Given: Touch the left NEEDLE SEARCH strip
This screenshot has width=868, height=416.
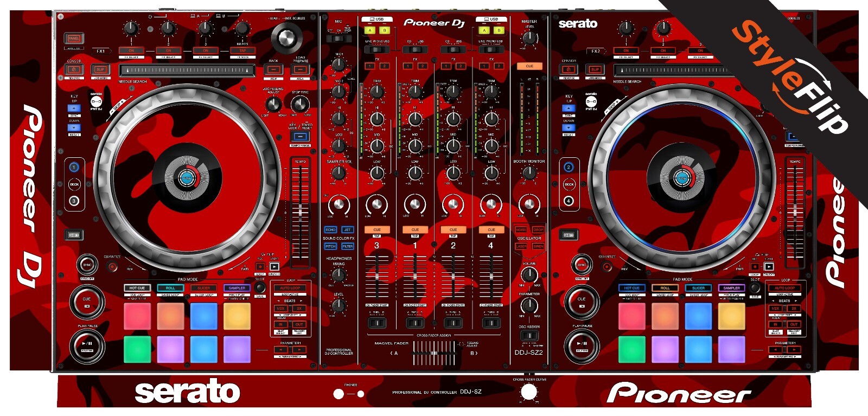Looking at the screenshot, I should [x=186, y=70].
